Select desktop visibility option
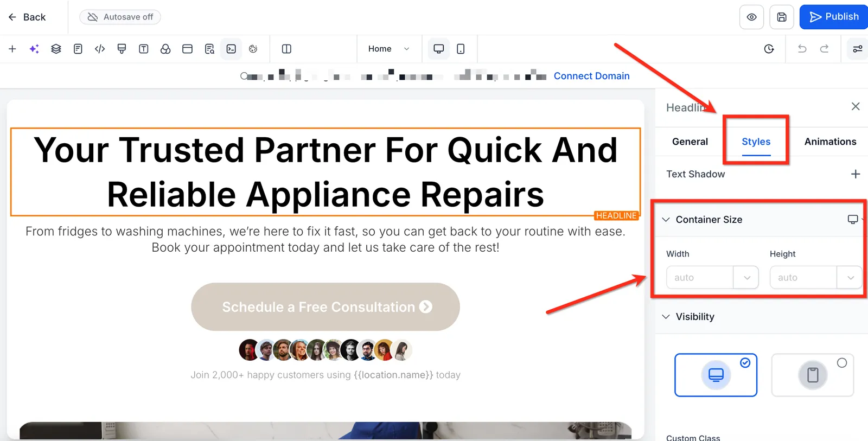 pos(716,375)
